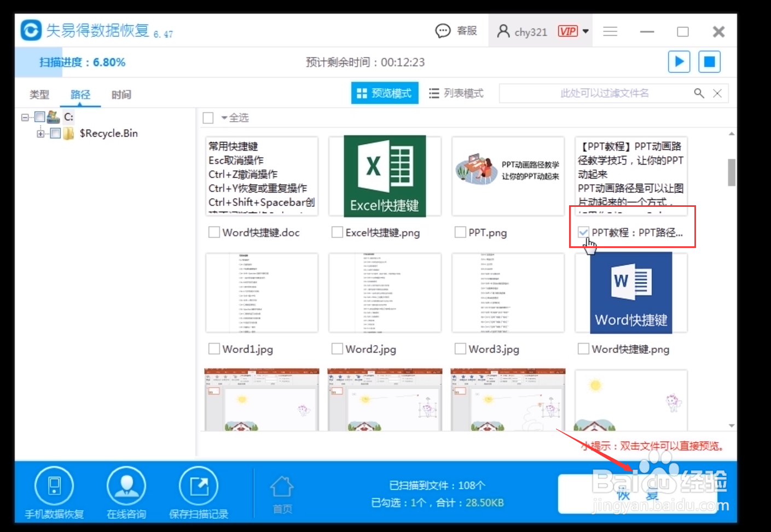Check Word快捷键.png checkbox
The image size is (771, 532).
click(x=583, y=349)
